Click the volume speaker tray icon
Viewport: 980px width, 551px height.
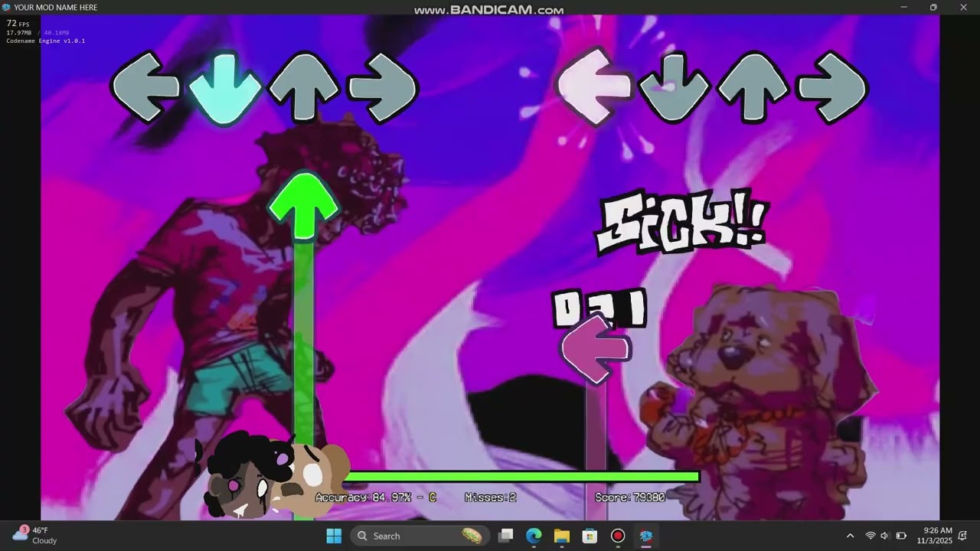click(x=885, y=536)
